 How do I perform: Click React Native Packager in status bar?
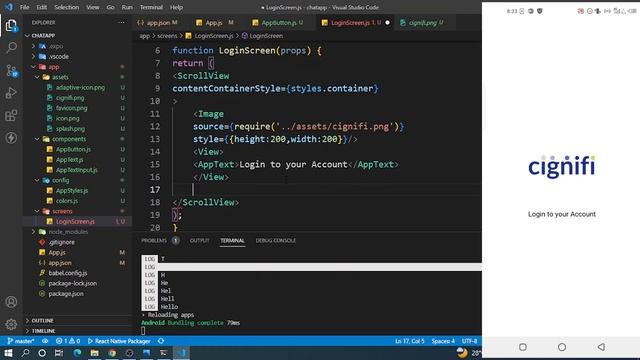tap(119, 341)
